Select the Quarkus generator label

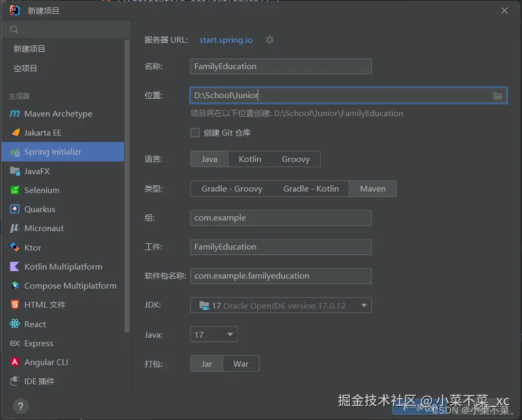click(40, 209)
